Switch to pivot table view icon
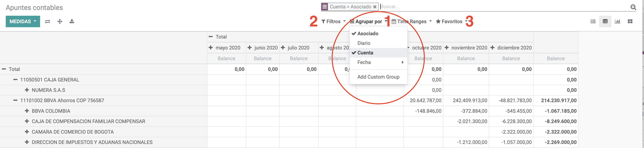Viewport: 644px width, 148px height. pyautogui.click(x=605, y=21)
